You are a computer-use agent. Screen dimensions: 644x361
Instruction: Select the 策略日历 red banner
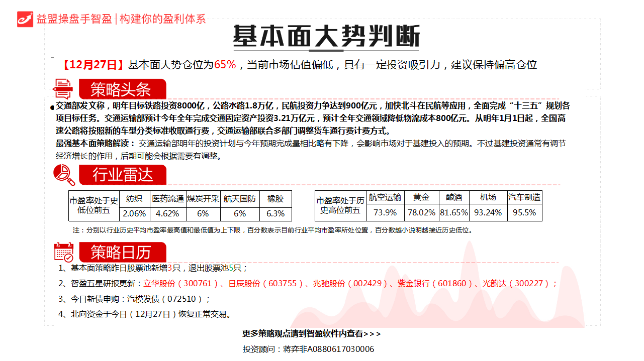pyautogui.click(x=122, y=252)
